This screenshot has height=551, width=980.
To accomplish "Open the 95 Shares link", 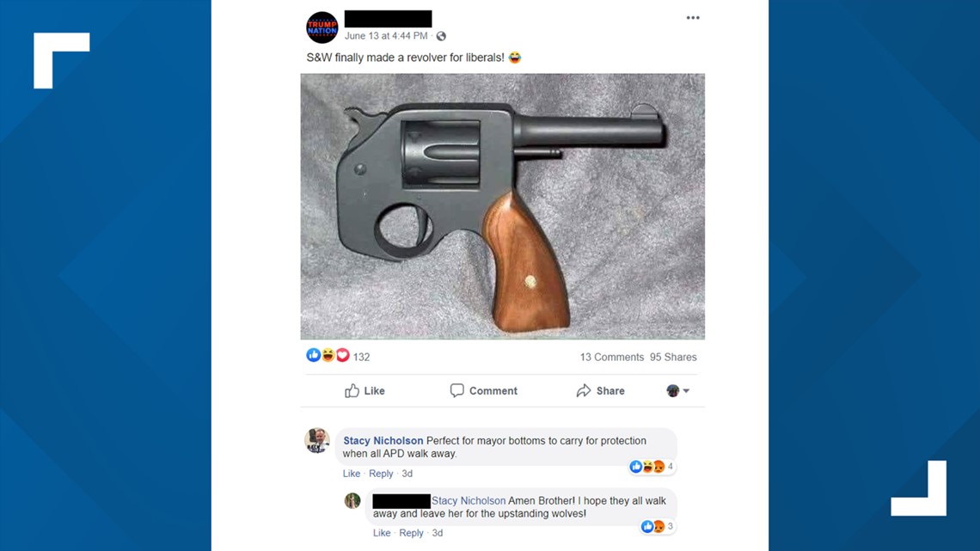I will 673,358.
